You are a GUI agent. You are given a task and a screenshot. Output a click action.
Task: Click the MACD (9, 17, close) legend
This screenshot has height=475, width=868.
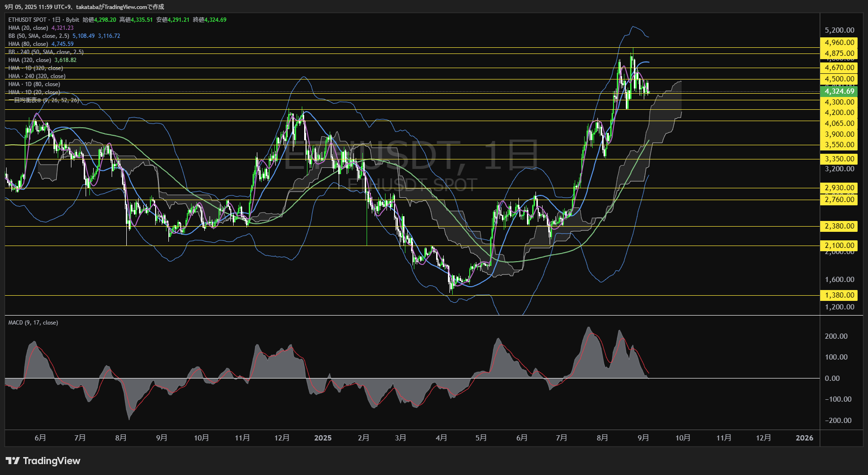[x=33, y=323]
